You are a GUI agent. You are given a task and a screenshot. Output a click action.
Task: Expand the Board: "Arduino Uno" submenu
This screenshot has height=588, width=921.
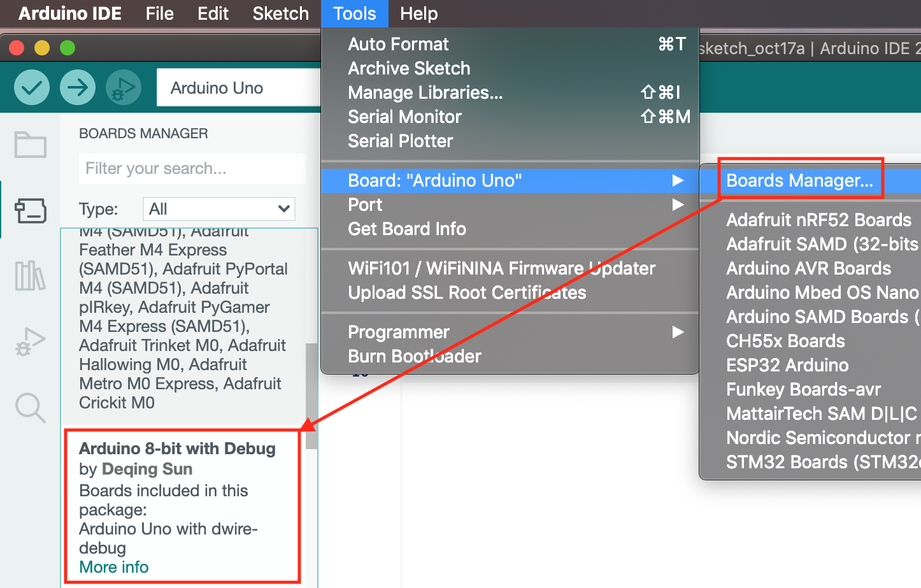click(x=510, y=180)
